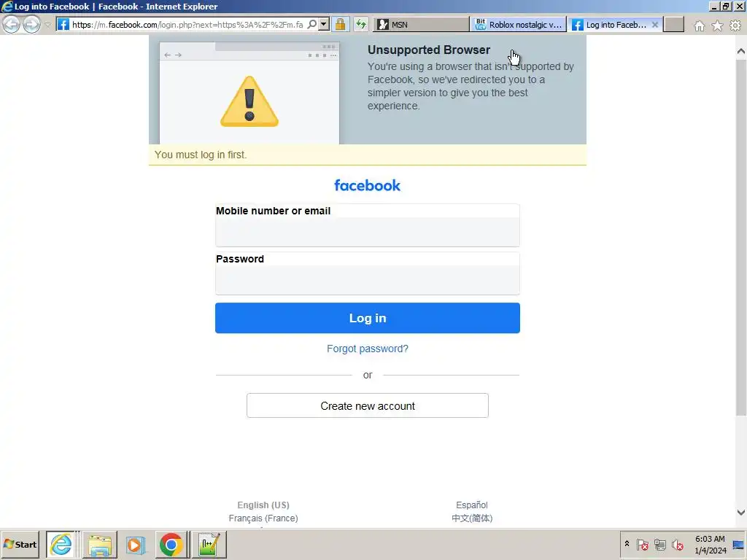Click the Internet Explorer title bar logo
The width and height of the screenshot is (747, 560).
tap(7, 6)
